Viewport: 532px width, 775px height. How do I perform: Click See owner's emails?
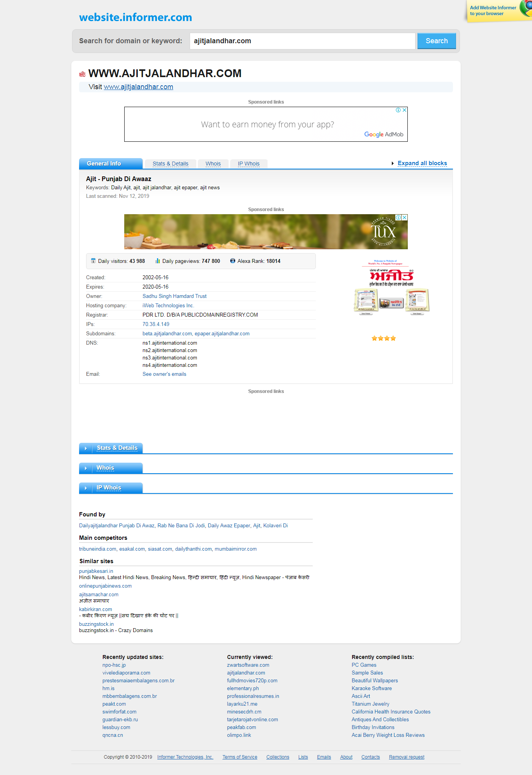[x=164, y=374]
